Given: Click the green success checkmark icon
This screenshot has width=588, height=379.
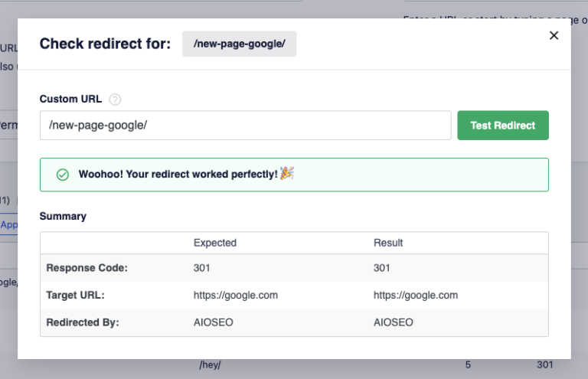Looking at the screenshot, I should 63,175.
